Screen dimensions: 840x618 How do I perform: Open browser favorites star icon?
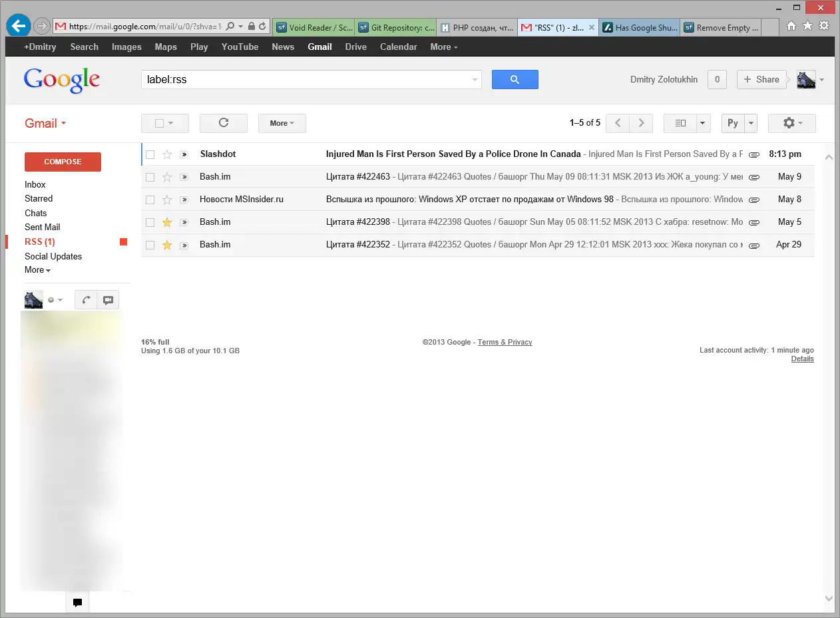coord(807,26)
